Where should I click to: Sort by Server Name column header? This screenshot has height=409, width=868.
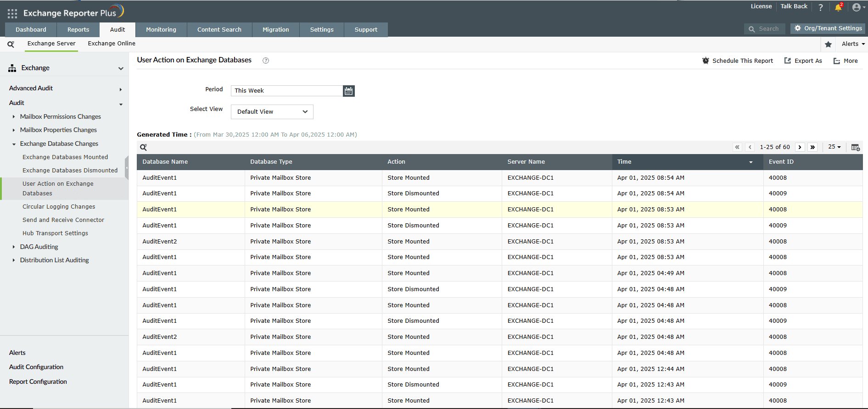pos(557,162)
